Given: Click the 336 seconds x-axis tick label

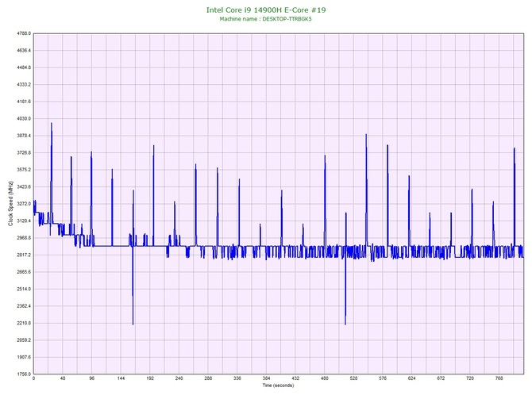Looking at the screenshot, I should 237,378.
